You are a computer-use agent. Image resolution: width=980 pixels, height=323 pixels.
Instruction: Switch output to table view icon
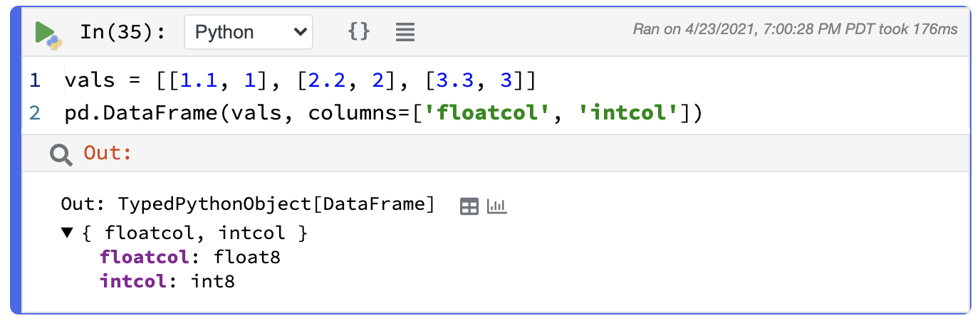pos(469,207)
